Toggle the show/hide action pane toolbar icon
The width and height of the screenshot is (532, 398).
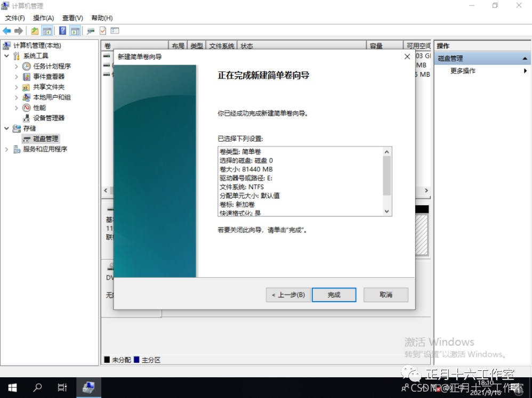pos(75,30)
